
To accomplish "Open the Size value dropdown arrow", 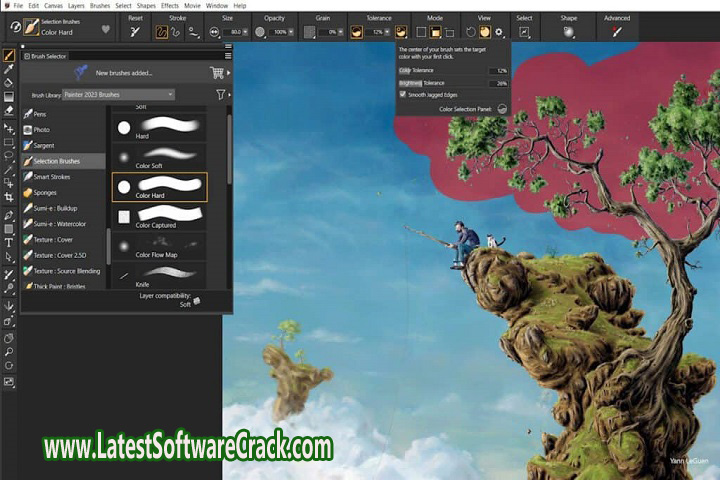I will 245,32.
